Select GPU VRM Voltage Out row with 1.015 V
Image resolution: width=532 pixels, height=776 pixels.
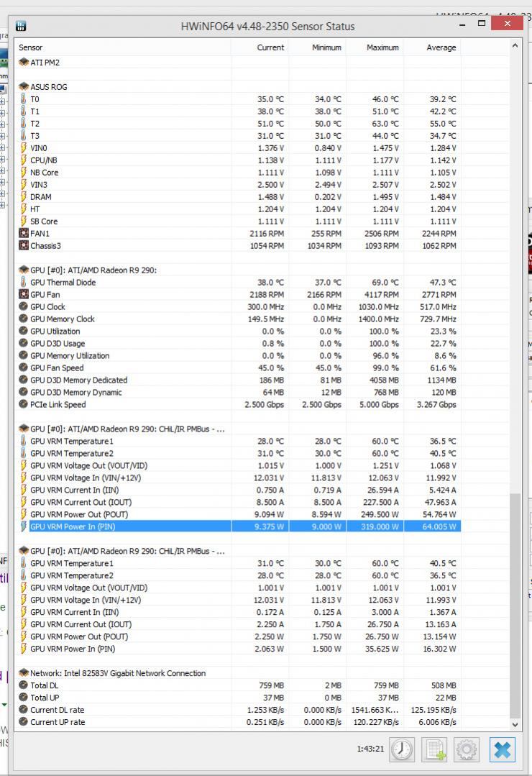click(x=238, y=465)
